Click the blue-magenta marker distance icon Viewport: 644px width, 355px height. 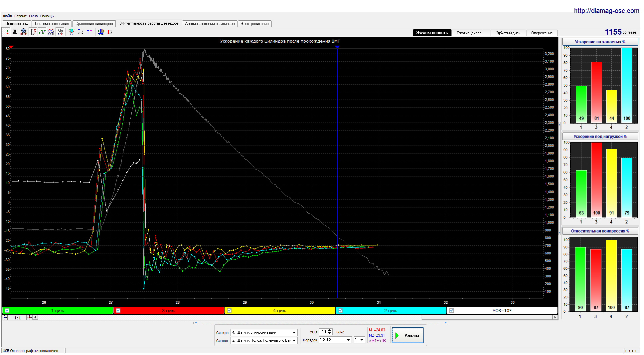tap(89, 32)
